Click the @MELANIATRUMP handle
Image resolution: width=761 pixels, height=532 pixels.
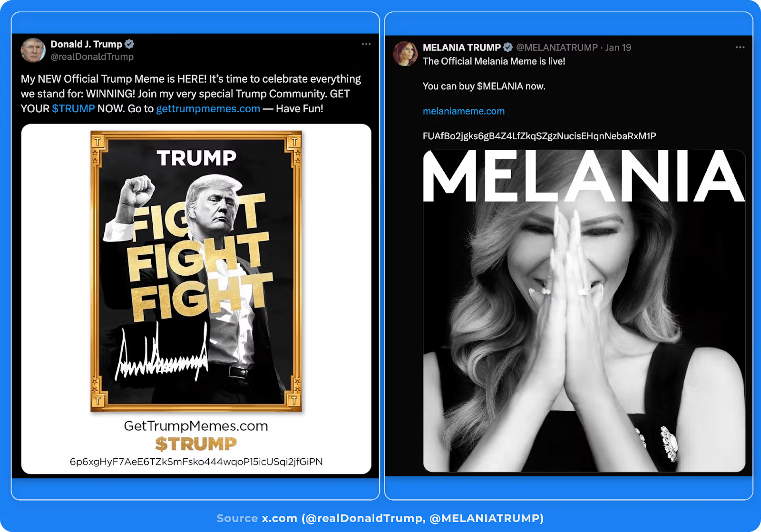[557, 48]
